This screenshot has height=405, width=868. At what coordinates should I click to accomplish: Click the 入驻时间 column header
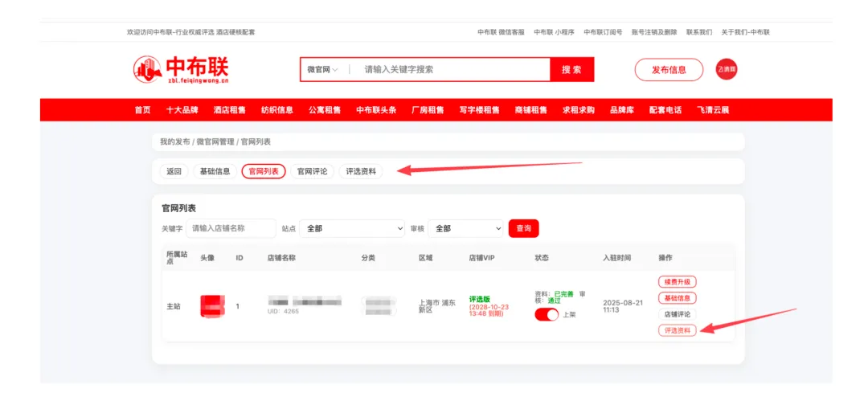click(617, 259)
